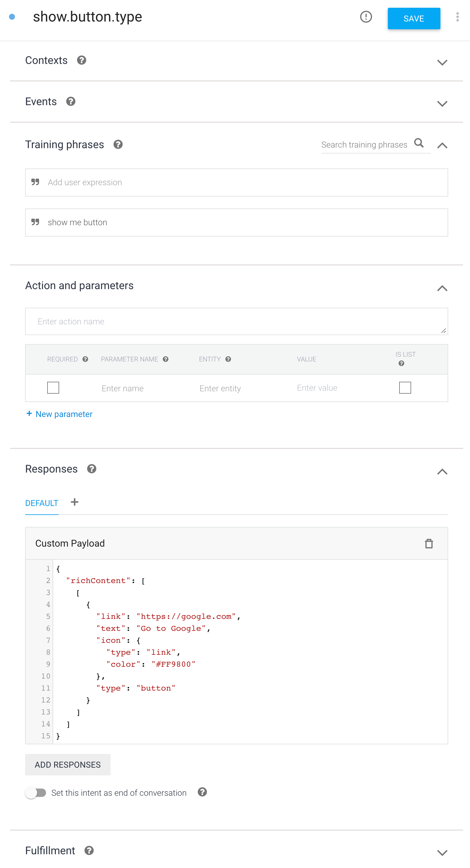
Task: Click the warning info icon beside SAVE
Action: 366,17
